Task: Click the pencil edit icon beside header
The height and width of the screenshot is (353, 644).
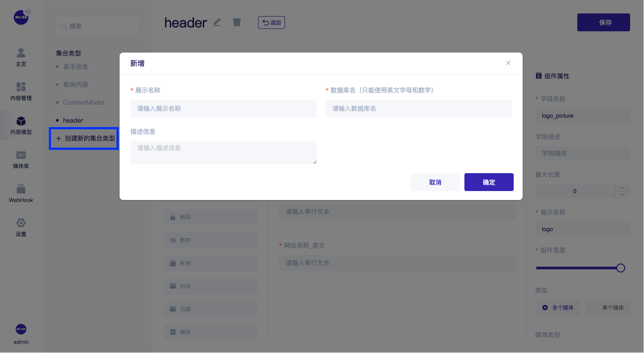Action: (x=217, y=22)
